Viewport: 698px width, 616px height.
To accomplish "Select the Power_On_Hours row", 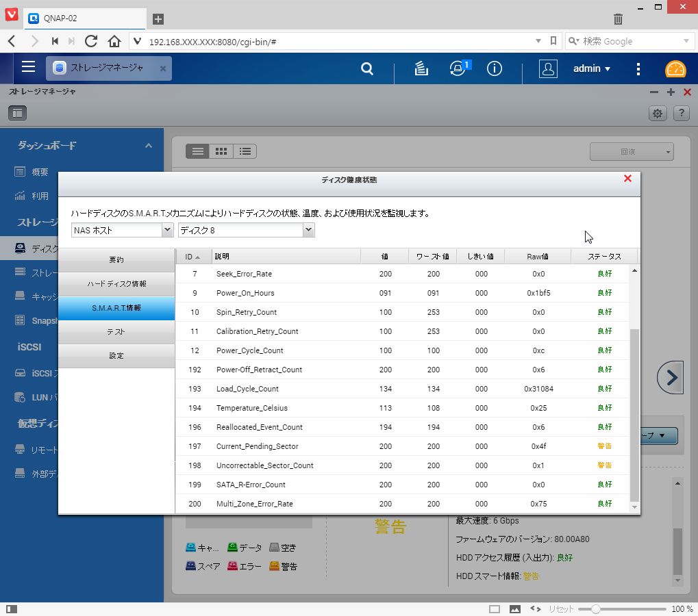I will tap(402, 293).
